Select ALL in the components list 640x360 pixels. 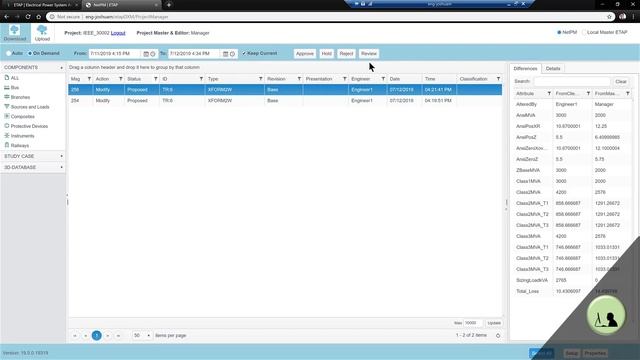[15, 78]
